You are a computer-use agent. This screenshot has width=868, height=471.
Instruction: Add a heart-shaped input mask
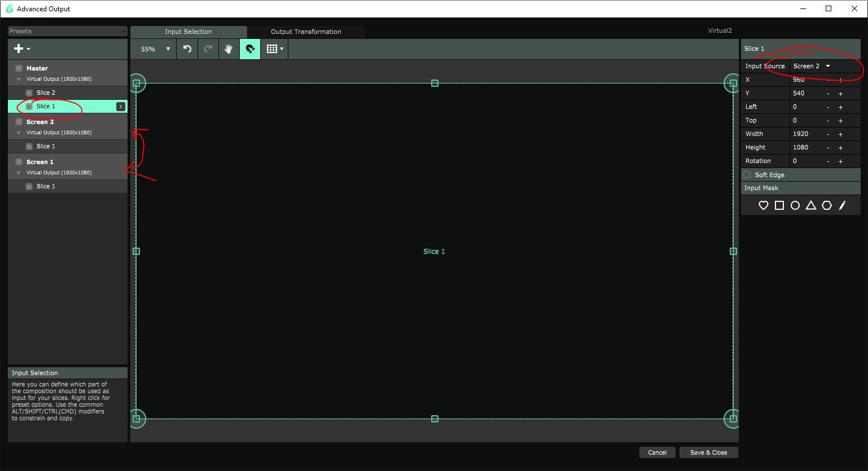(x=763, y=205)
